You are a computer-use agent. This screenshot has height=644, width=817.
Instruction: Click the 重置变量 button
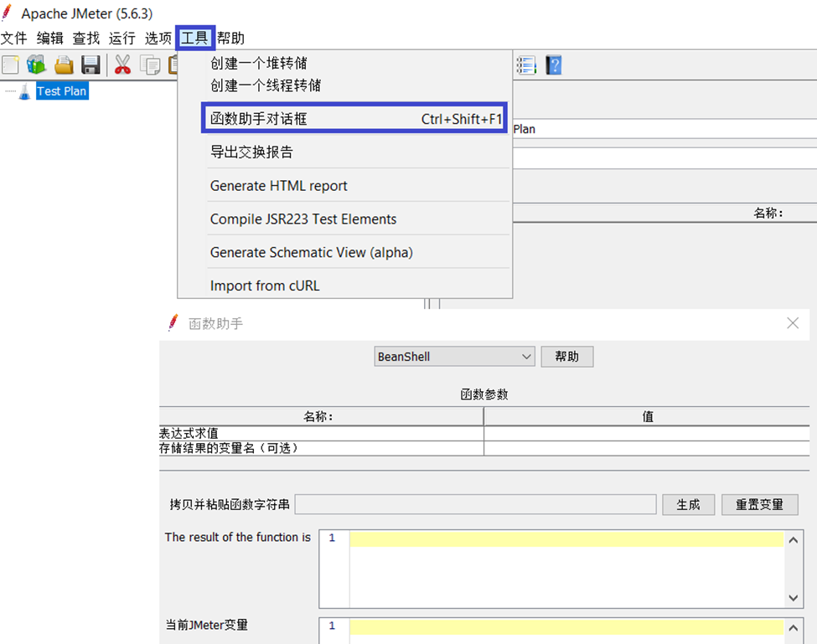pyautogui.click(x=760, y=504)
